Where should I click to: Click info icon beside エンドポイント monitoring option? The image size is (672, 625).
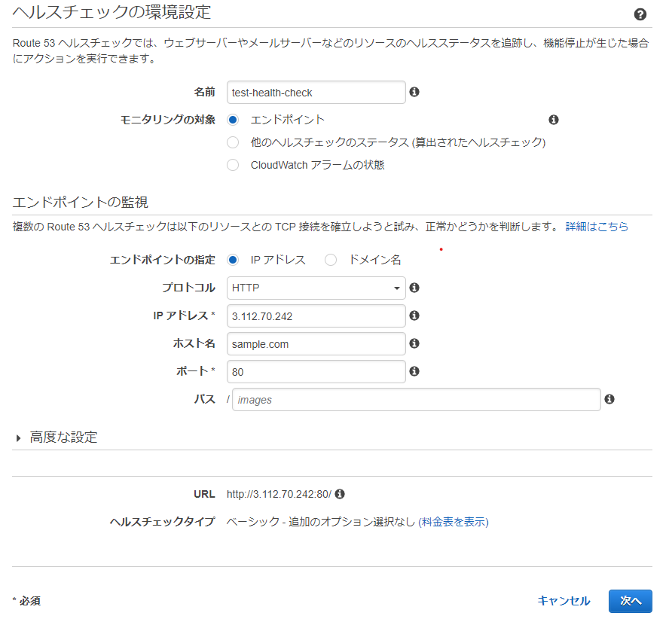pyautogui.click(x=554, y=120)
